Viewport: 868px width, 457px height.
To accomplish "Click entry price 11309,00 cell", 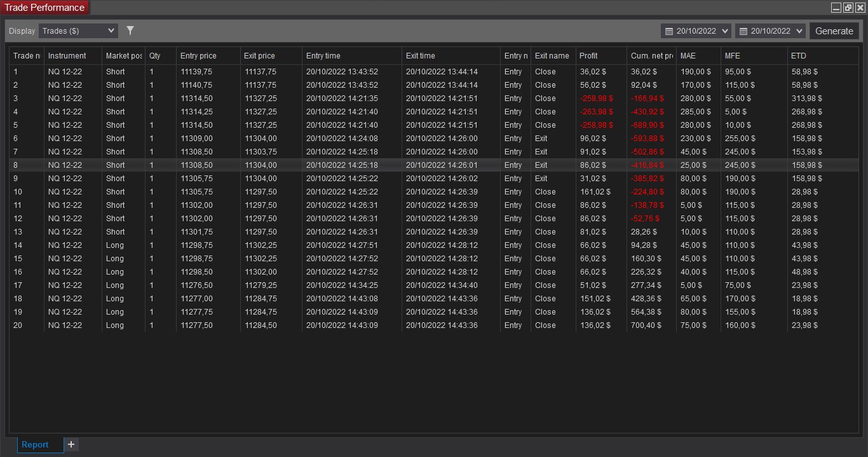I will click(x=196, y=139).
